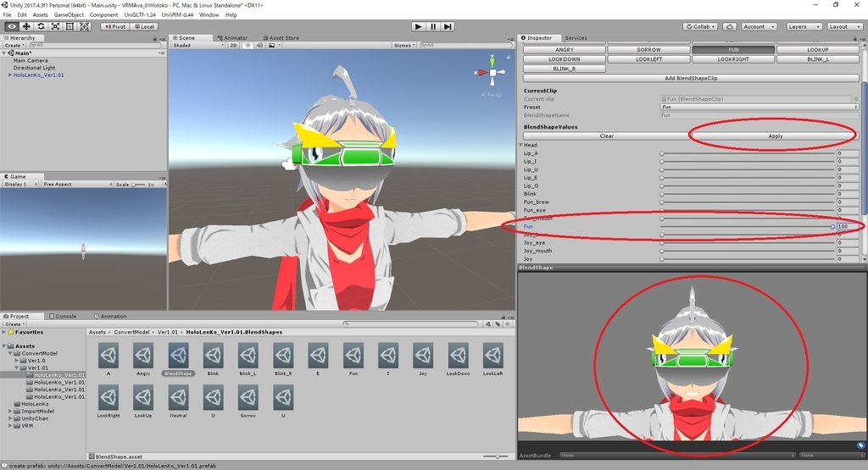The width and height of the screenshot is (868, 470).
Task: Open the Collab dropdown
Action: [x=700, y=26]
